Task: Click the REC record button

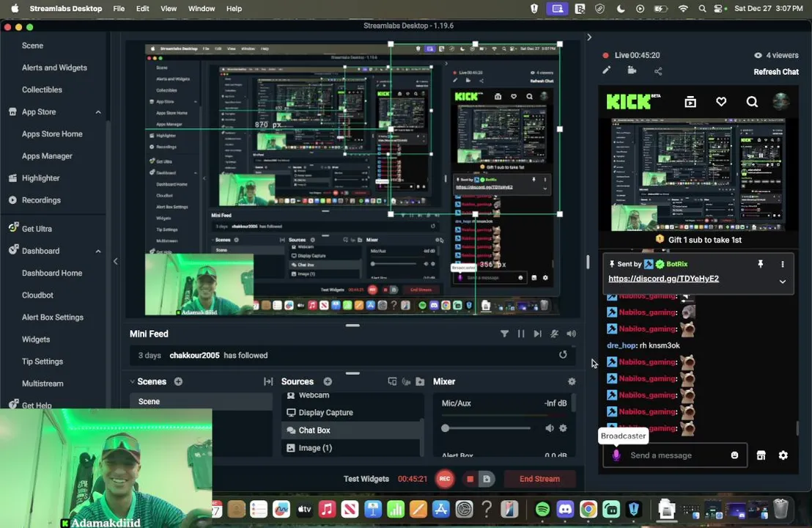Action: click(444, 479)
